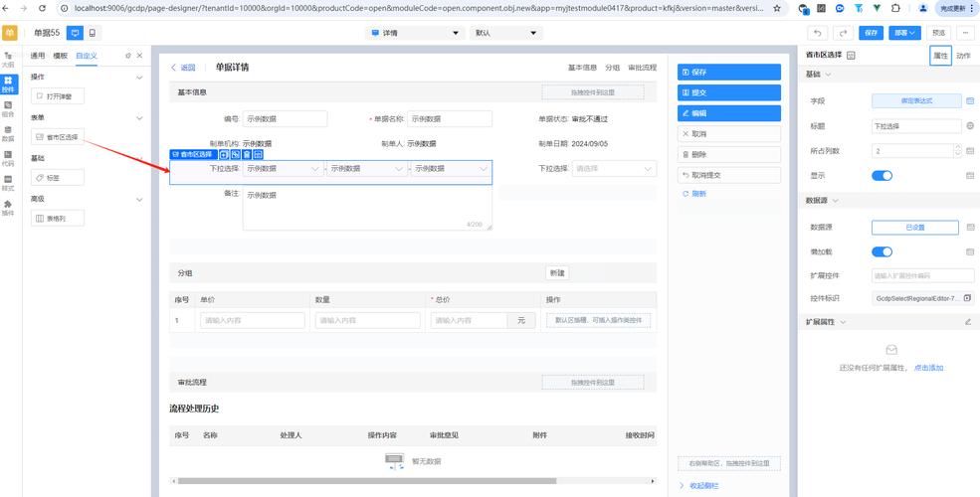This screenshot has width=980, height=497.
Task: Switch to the 动作 actions tab
Action: click(x=964, y=56)
